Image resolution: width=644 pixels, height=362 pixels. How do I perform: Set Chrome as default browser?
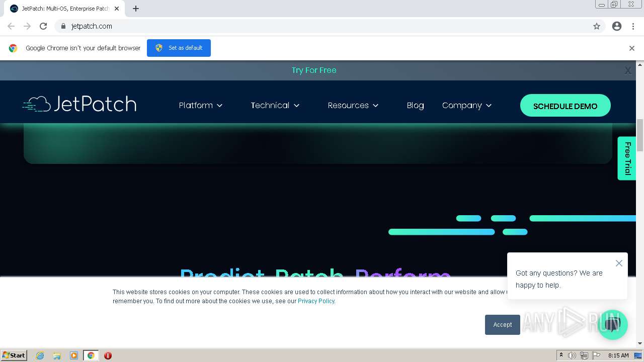tap(179, 48)
